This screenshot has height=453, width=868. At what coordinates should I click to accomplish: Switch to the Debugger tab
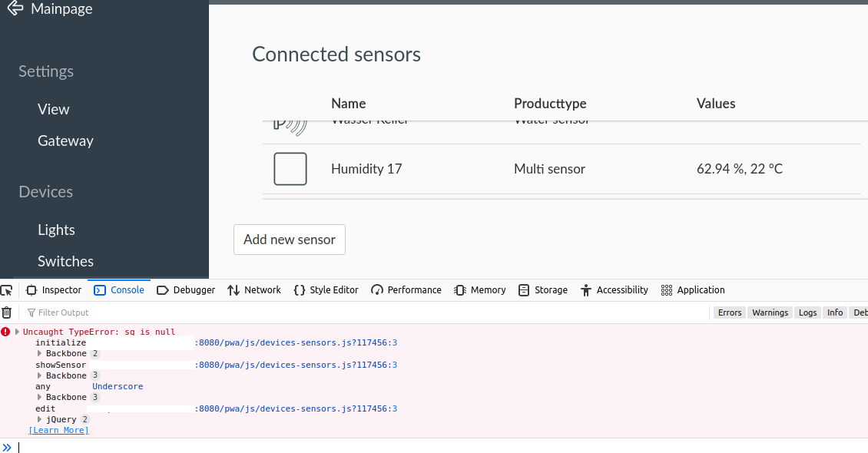184,290
